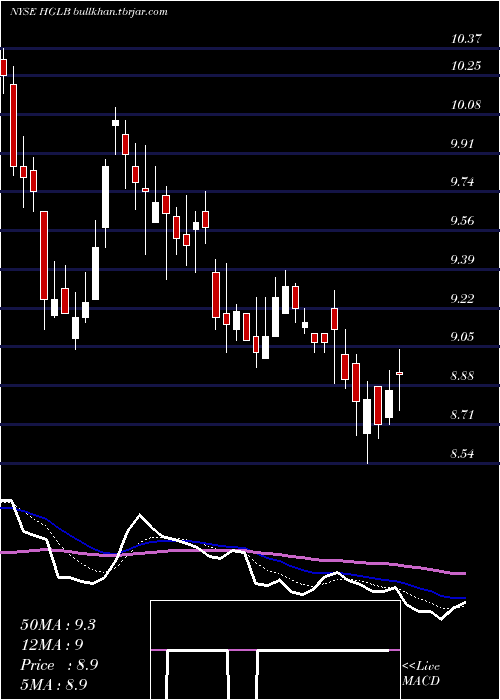Click the <<Live MACD label

pos(421,674)
